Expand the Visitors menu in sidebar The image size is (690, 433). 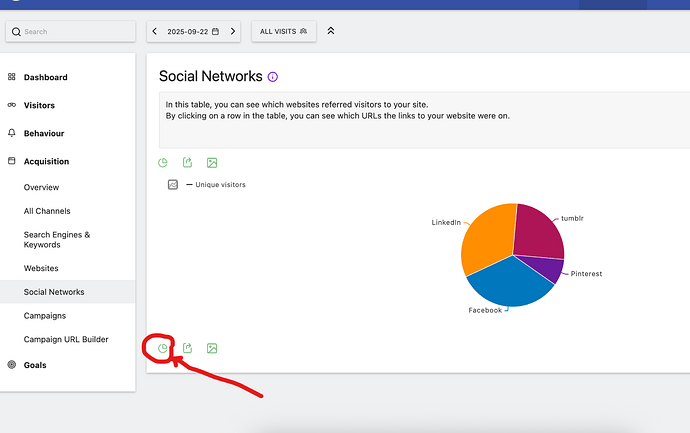[x=39, y=105]
